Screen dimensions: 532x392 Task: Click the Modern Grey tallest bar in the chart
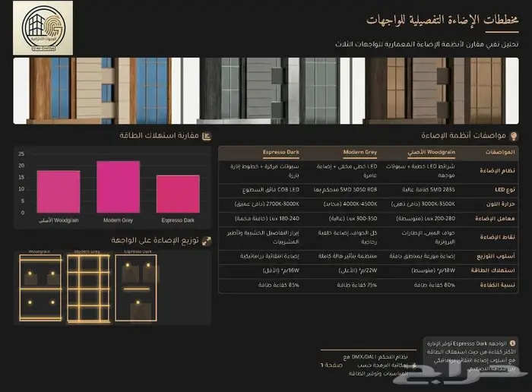pos(118,187)
